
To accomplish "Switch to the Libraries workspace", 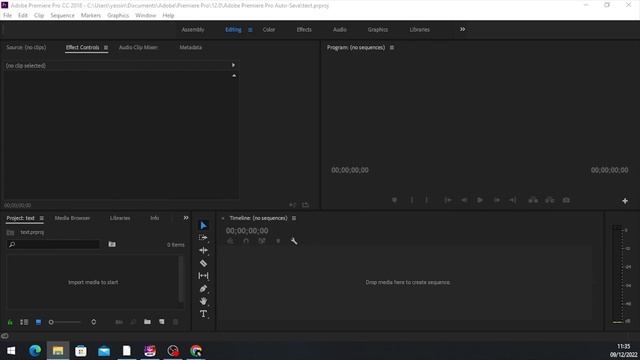I will click(x=420, y=29).
